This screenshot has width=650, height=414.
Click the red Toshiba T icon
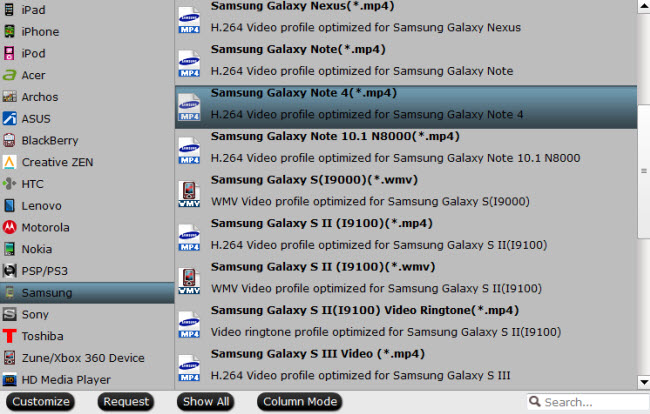9,336
